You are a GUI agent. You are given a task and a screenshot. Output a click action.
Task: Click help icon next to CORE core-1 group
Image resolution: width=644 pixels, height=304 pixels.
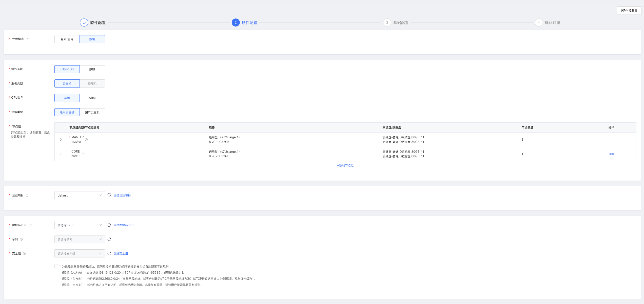pyautogui.click(x=83, y=154)
